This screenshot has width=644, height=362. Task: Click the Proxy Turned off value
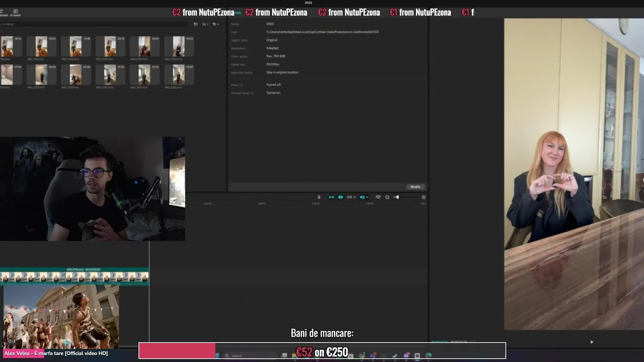pyautogui.click(x=273, y=84)
